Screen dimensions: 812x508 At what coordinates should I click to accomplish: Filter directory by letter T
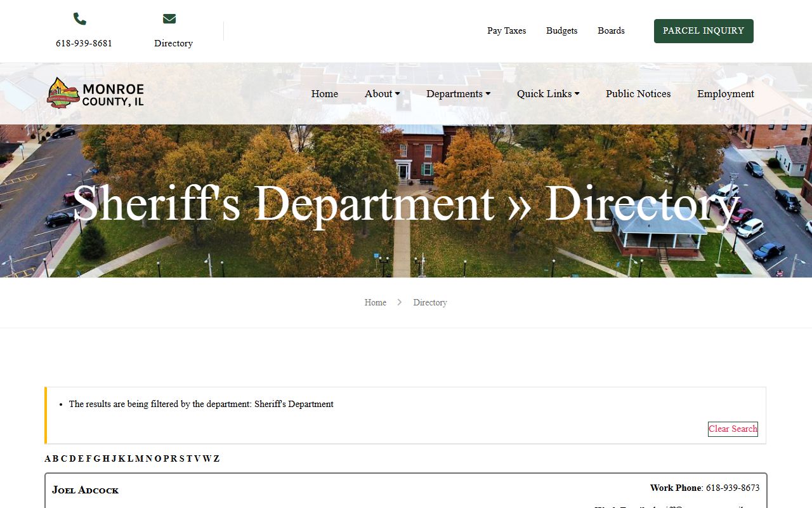pyautogui.click(x=189, y=458)
